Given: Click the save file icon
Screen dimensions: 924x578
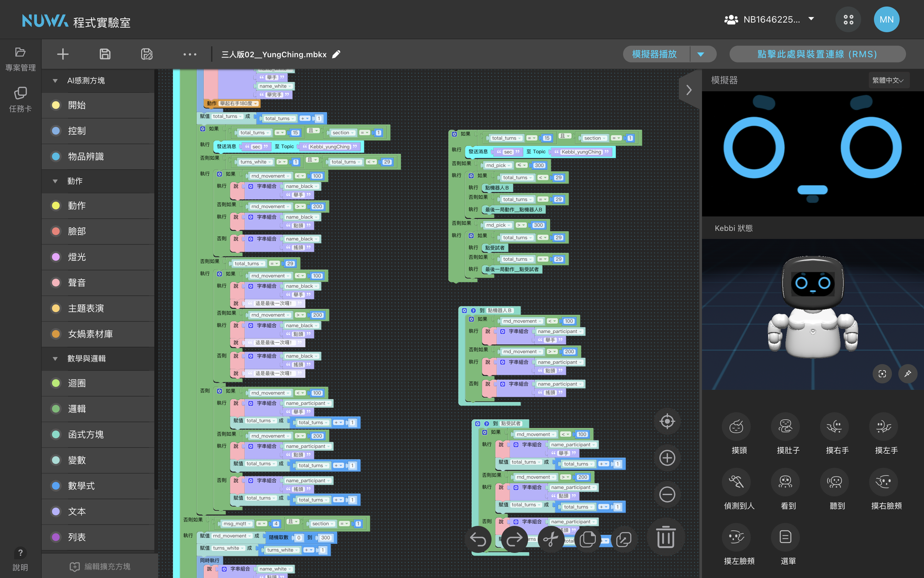Looking at the screenshot, I should [x=105, y=54].
